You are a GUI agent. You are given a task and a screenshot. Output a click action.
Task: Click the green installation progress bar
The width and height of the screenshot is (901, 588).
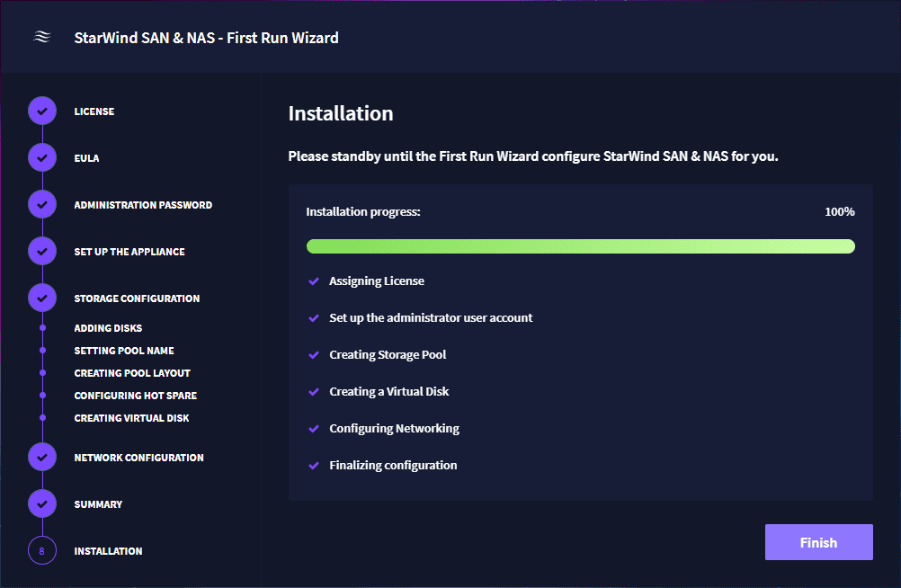pos(580,246)
